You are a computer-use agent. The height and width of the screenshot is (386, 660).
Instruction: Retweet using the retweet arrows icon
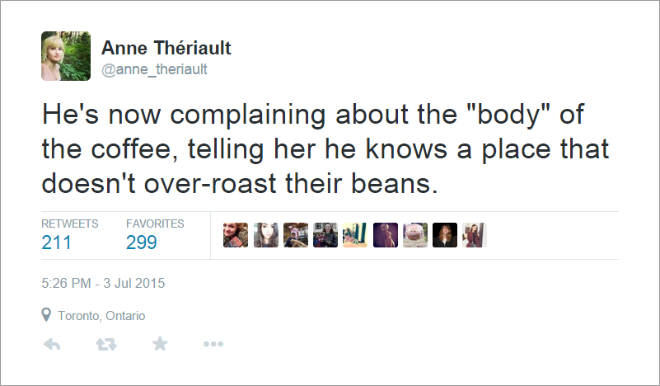pos(106,344)
